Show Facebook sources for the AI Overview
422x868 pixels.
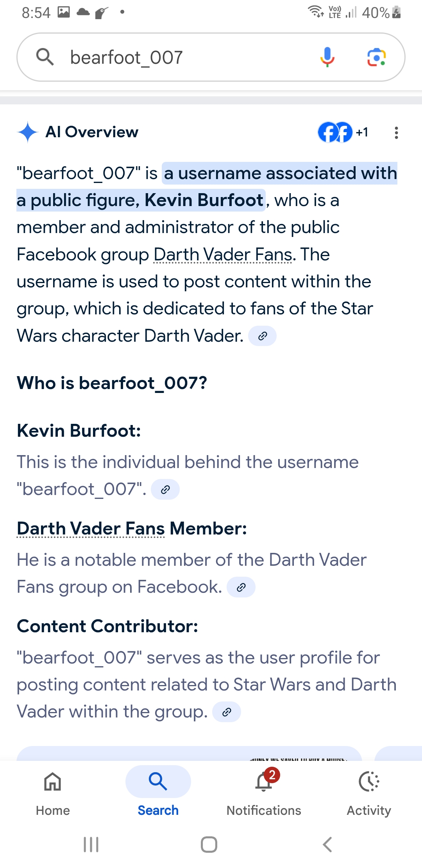pyautogui.click(x=342, y=133)
